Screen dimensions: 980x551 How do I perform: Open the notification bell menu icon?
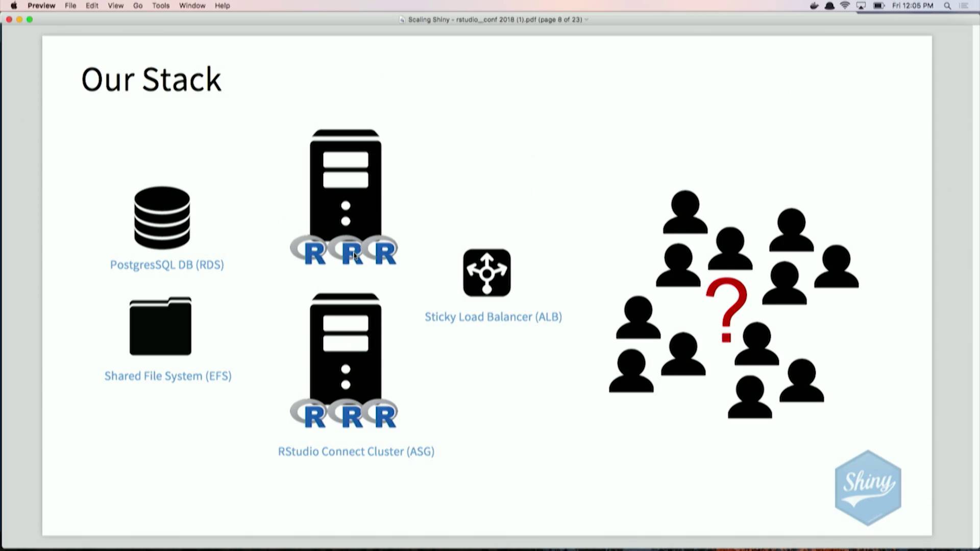pyautogui.click(x=830, y=6)
